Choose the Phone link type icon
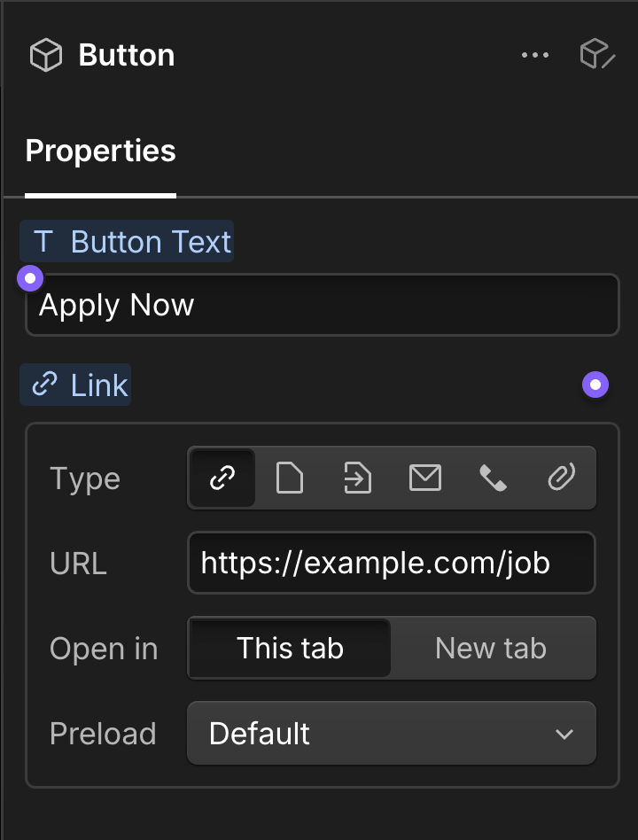Image resolution: width=638 pixels, height=840 pixels. pos(494,478)
